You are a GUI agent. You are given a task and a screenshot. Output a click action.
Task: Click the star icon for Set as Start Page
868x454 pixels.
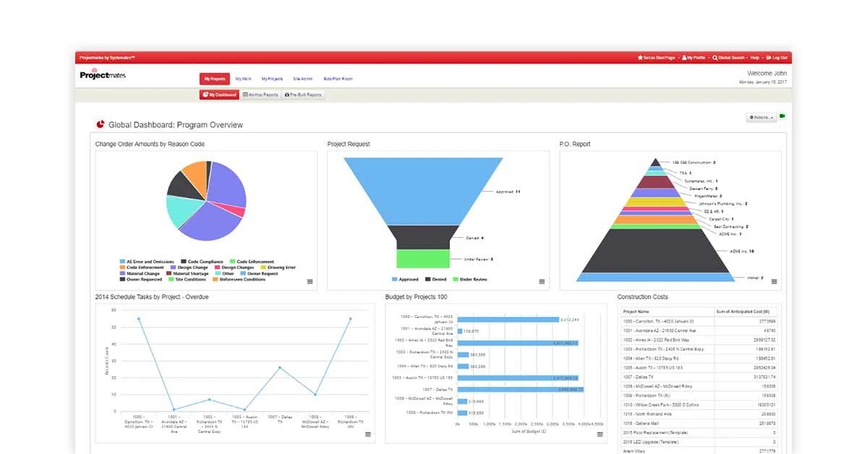(x=640, y=57)
